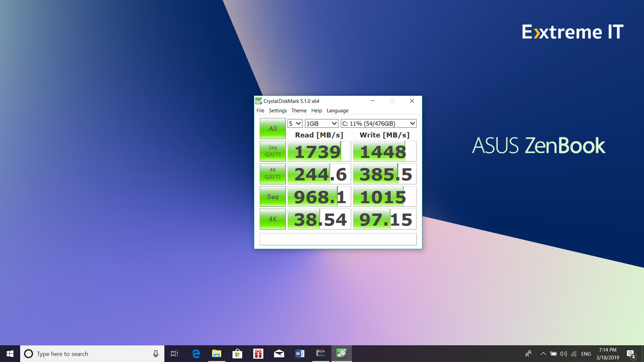
Task: Open the drive selector showing C: 11%
Action: click(x=378, y=123)
